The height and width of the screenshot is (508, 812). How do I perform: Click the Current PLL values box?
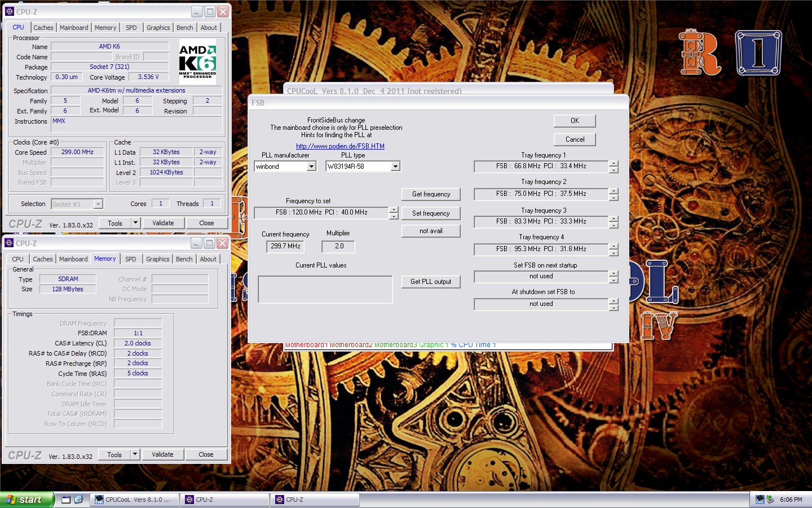point(325,290)
